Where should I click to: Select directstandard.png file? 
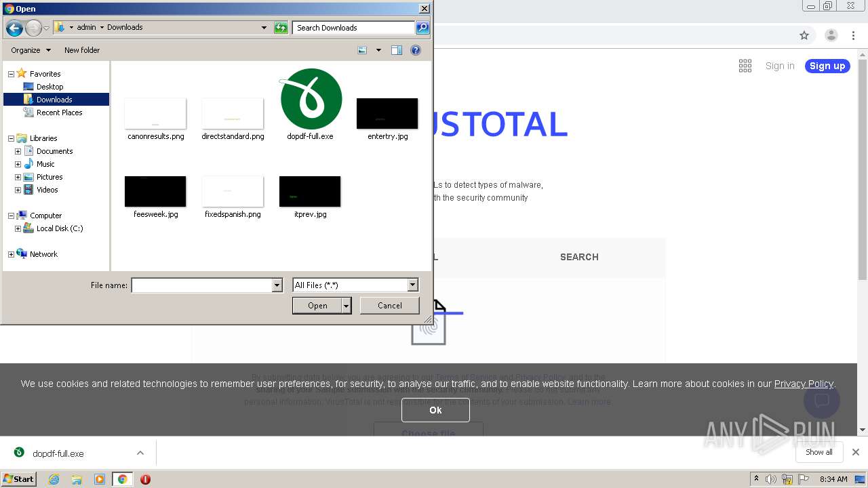233,113
